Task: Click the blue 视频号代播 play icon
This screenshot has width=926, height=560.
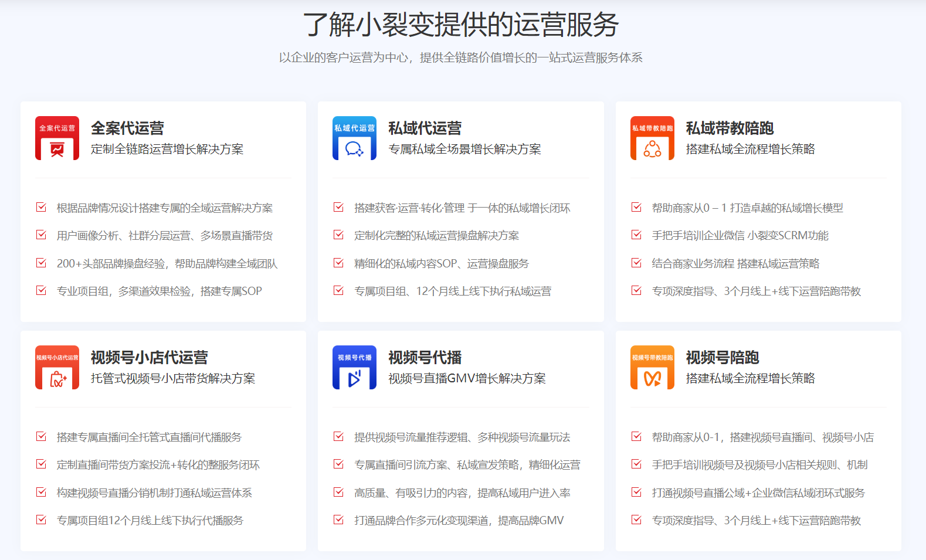Action: (x=354, y=368)
